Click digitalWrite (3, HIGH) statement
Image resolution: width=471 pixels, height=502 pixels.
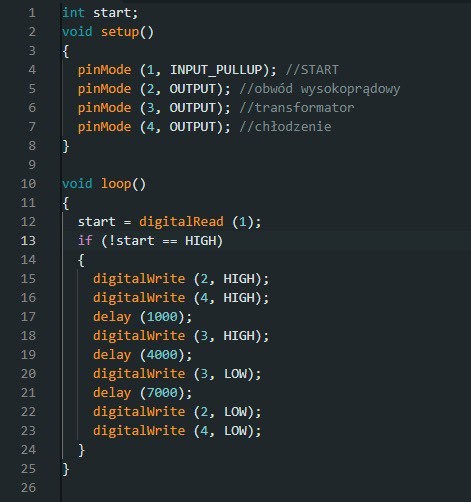click(181, 336)
